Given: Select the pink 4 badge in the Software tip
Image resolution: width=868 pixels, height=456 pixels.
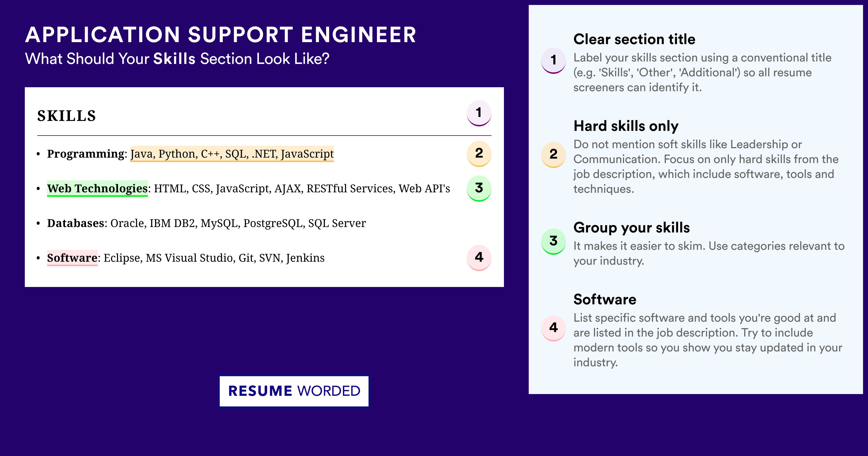Looking at the screenshot, I should tap(553, 328).
